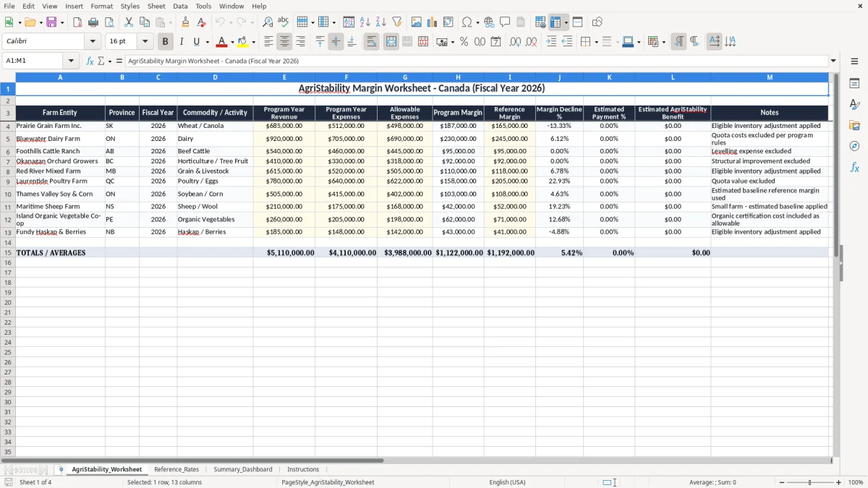Run Spelling check icon

coord(284,22)
